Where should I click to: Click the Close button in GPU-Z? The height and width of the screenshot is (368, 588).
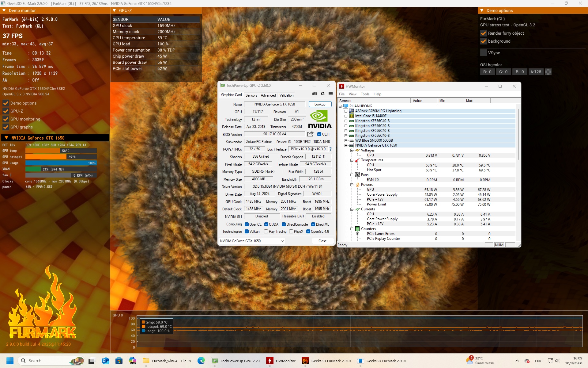[322, 241]
